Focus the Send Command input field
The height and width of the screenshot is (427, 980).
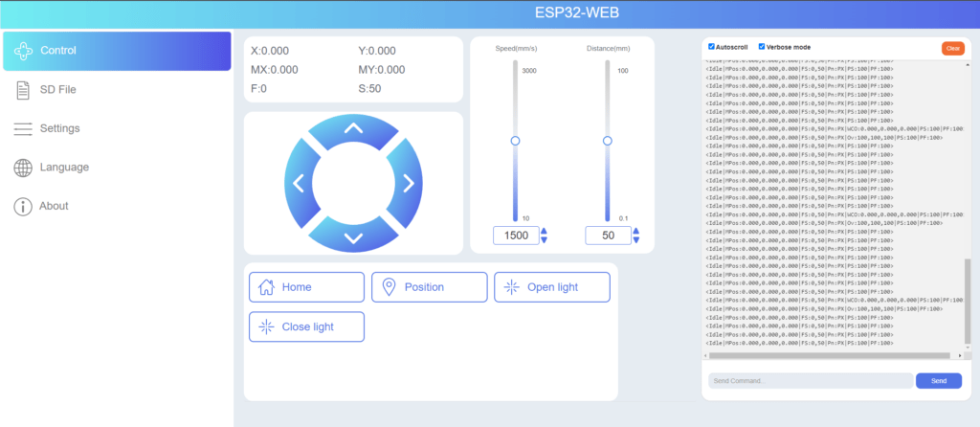(x=809, y=381)
